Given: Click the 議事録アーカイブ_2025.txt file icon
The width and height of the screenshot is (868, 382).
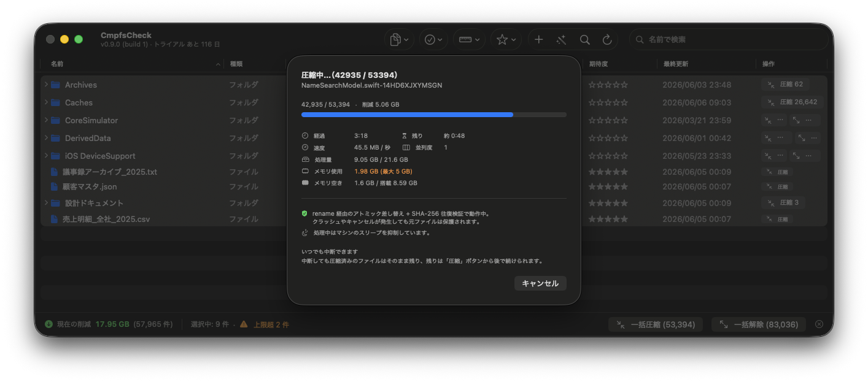Looking at the screenshot, I should point(55,172).
